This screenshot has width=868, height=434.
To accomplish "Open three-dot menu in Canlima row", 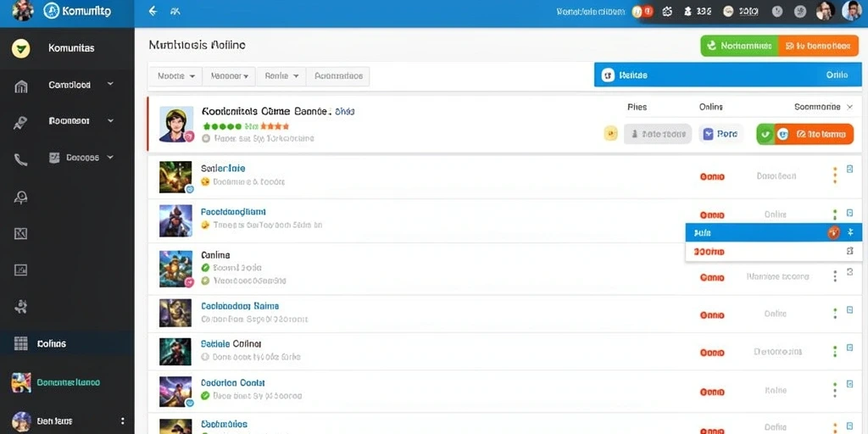I will click(835, 275).
